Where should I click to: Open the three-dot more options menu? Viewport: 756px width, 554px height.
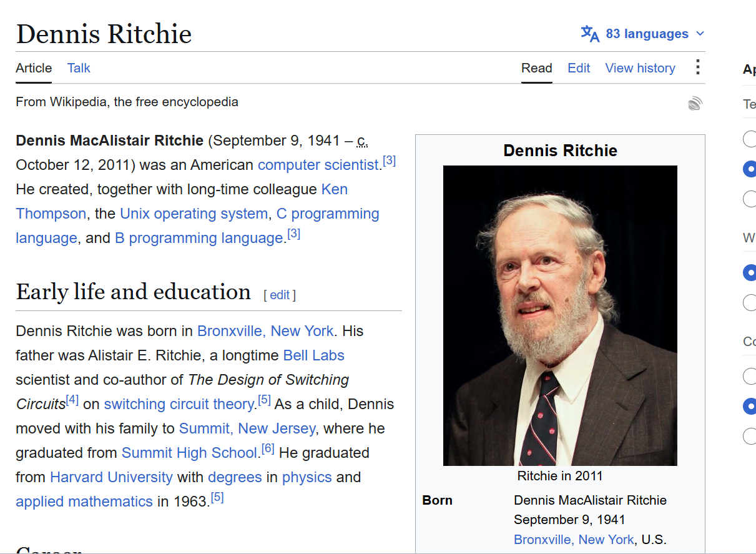(x=698, y=67)
